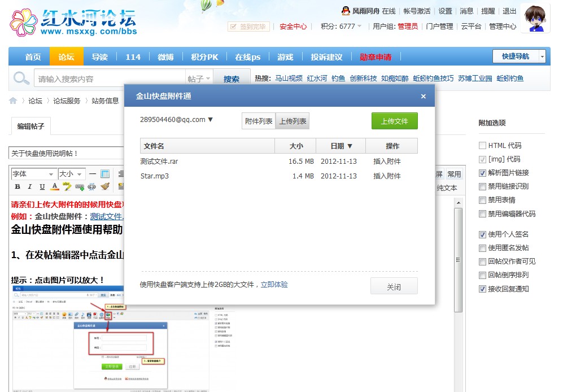563x392 pixels.
Task: Click the editor vertical scrollbar up arrow
Action: tap(458, 203)
